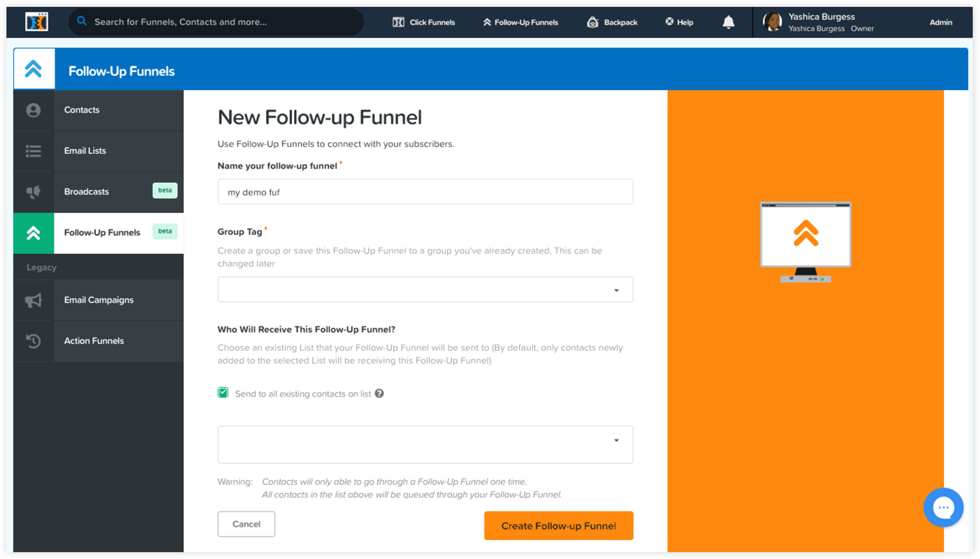Open the chat support bubble
Viewport: 980px width, 559px height.
[x=943, y=507]
